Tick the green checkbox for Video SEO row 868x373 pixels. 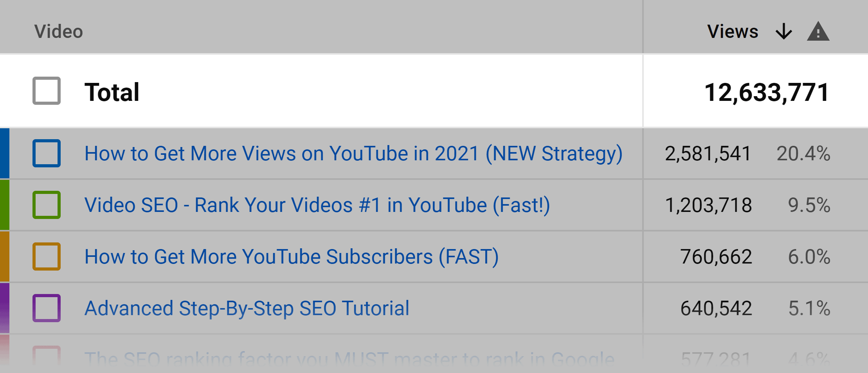[x=47, y=205]
